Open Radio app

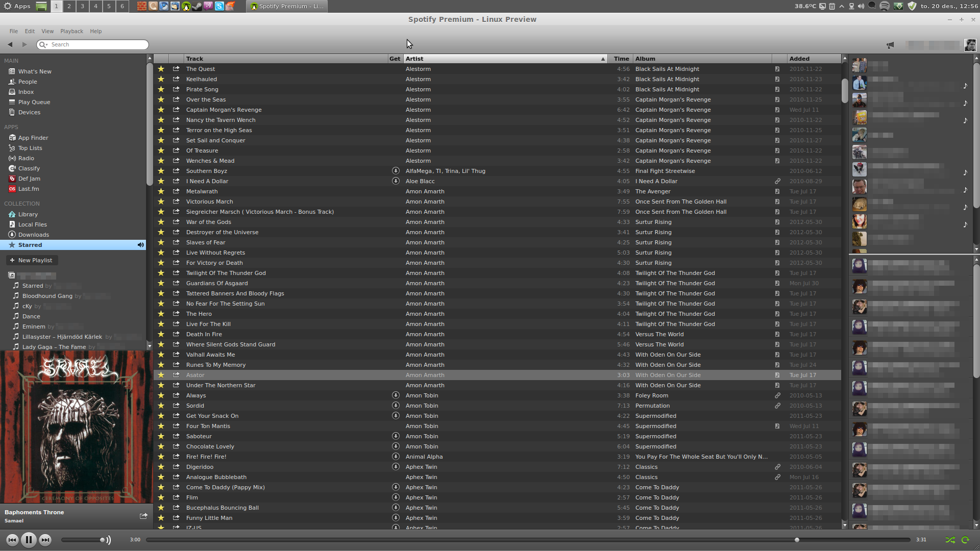click(26, 158)
